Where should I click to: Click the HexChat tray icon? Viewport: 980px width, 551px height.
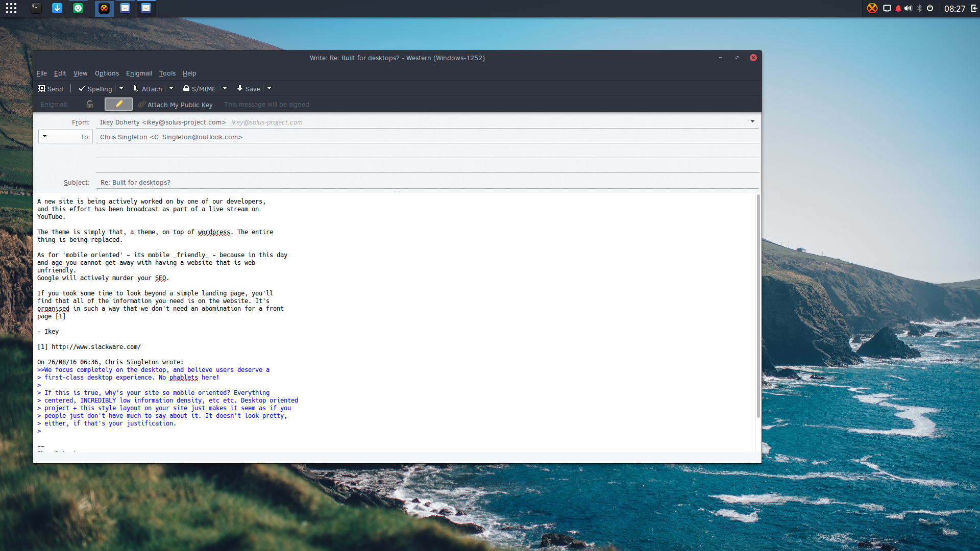tap(872, 8)
